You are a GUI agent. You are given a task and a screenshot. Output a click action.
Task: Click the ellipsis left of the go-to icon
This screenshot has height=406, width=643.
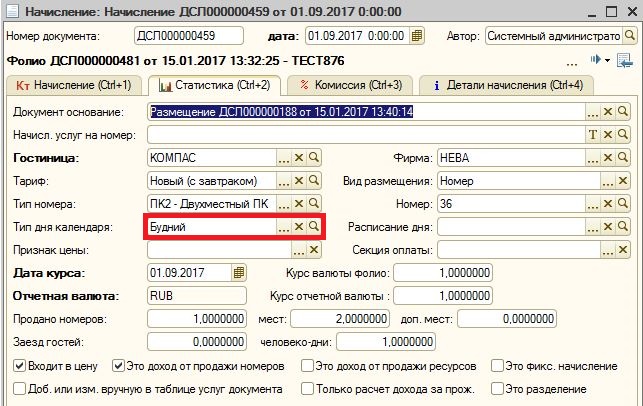[x=572, y=64]
